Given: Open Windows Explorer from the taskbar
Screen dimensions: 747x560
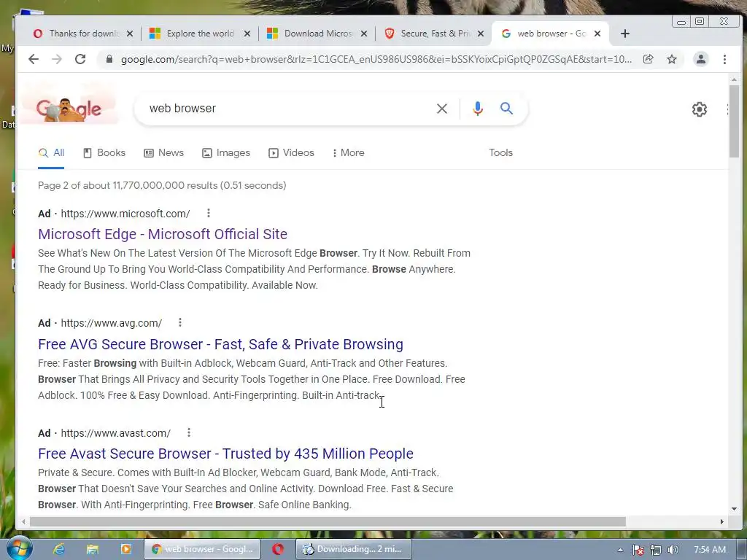Looking at the screenshot, I should pyautogui.click(x=92, y=549).
